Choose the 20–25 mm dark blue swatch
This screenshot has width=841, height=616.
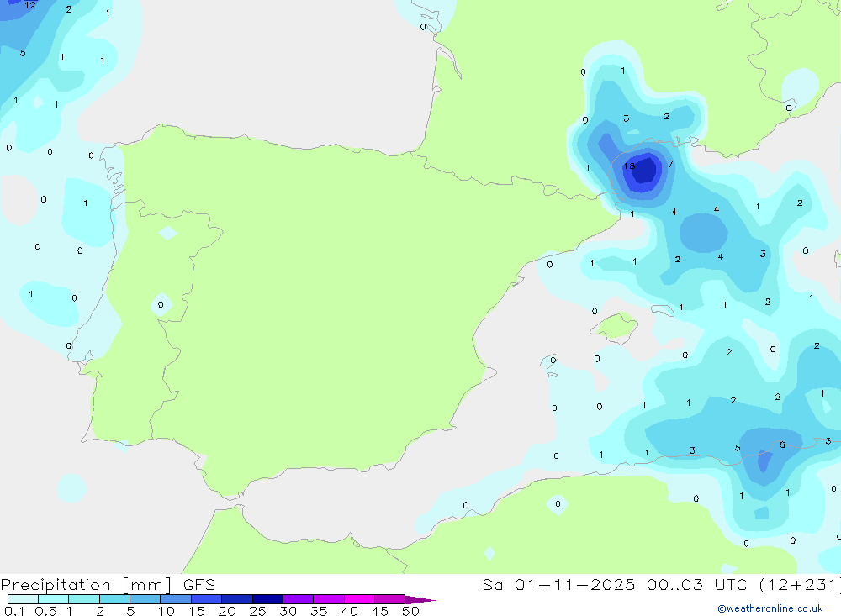(236, 599)
